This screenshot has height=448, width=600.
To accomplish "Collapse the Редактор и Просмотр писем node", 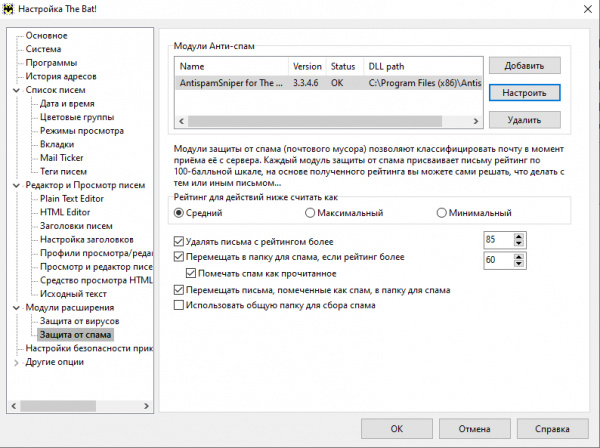I will (x=15, y=185).
